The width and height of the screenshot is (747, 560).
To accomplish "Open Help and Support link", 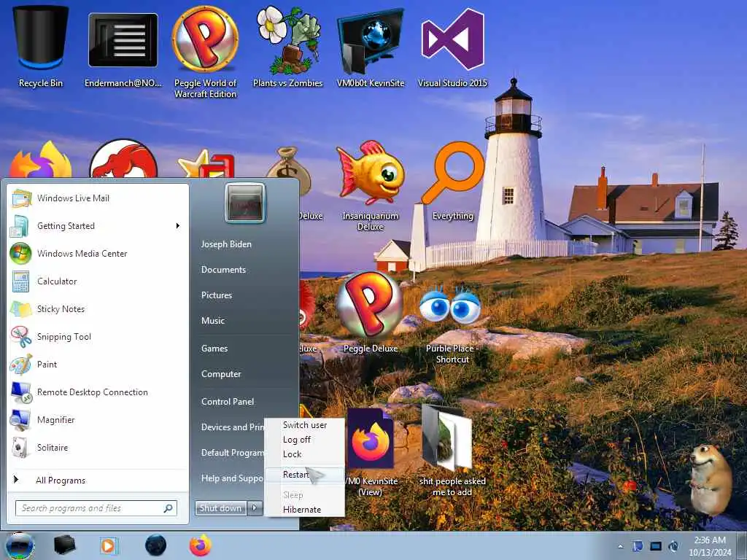I will coord(231,478).
